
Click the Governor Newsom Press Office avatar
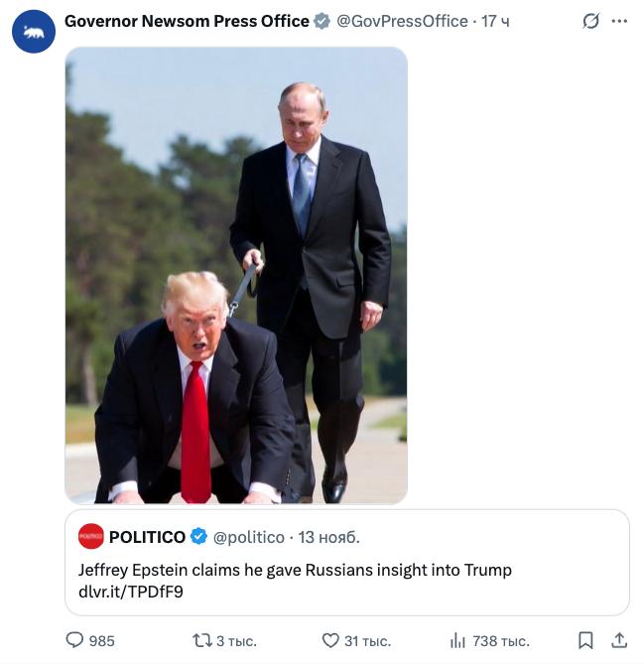34,32
